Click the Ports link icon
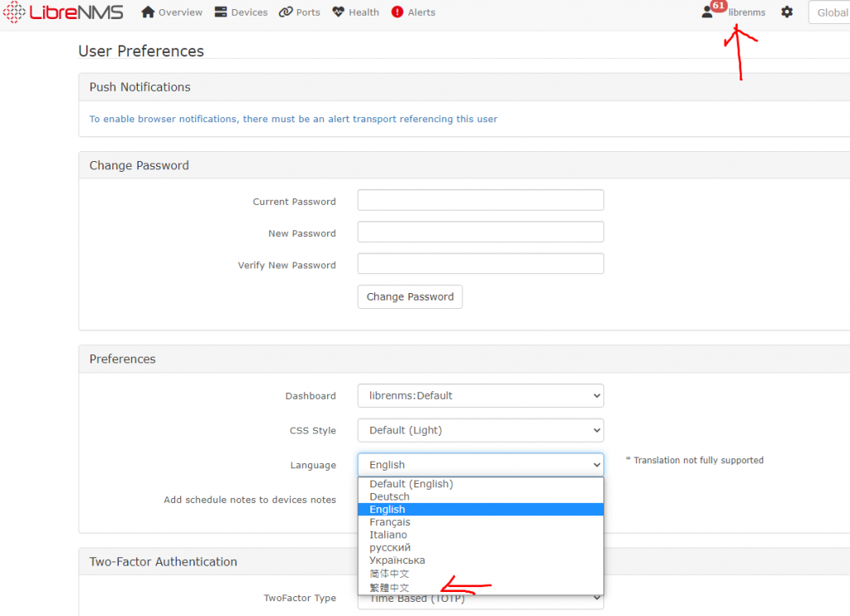The image size is (850, 616). (286, 12)
